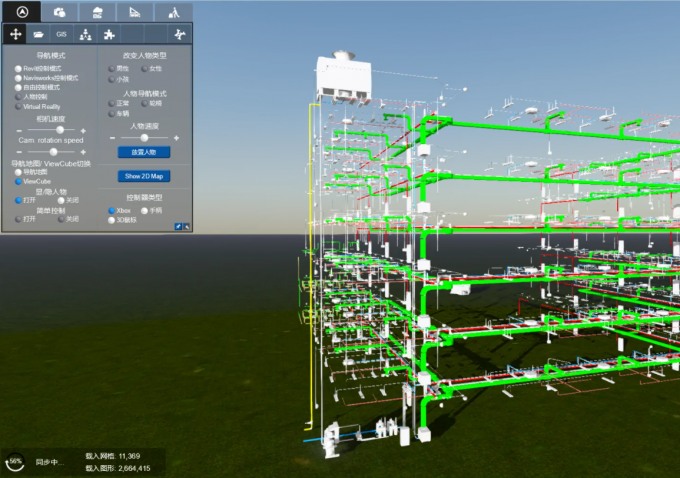
Task: Click the puzzle piece plugin icon
Action: pyautogui.click(x=109, y=34)
